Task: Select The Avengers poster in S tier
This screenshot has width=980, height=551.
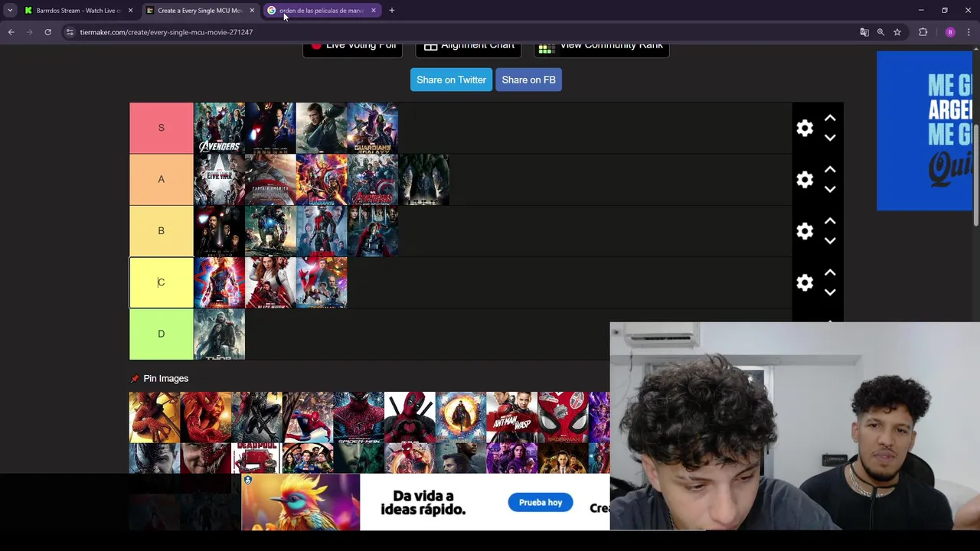Action: 219,128
